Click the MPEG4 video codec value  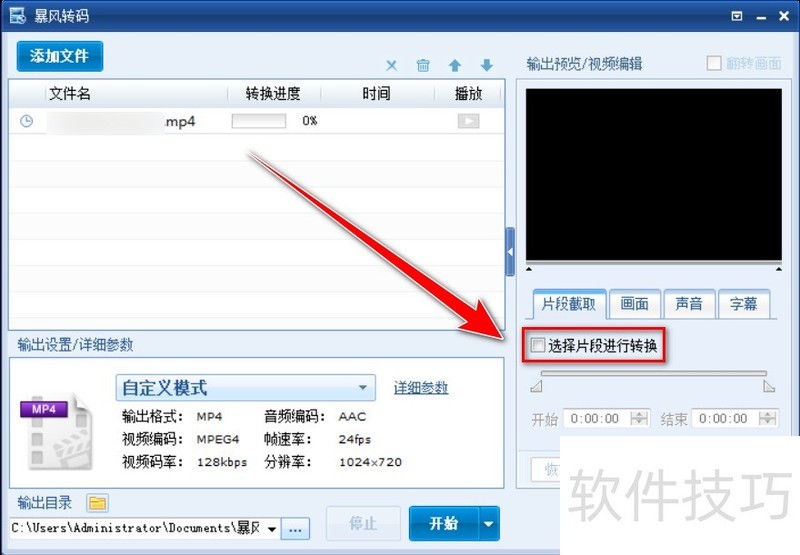(x=218, y=439)
